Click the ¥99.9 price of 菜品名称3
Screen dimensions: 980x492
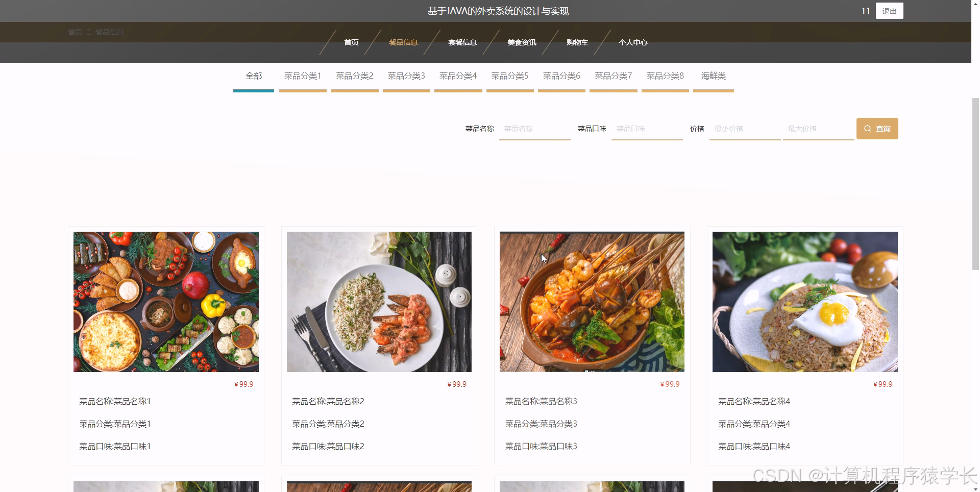point(670,384)
